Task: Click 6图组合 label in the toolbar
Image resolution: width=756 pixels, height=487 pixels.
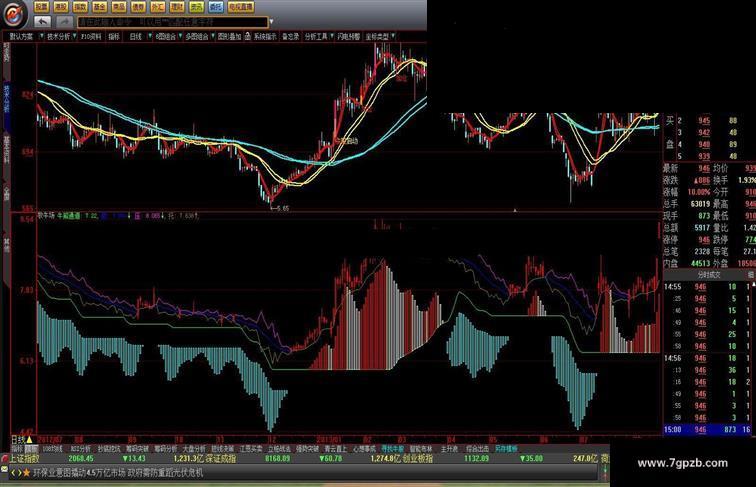Action: tap(166, 36)
